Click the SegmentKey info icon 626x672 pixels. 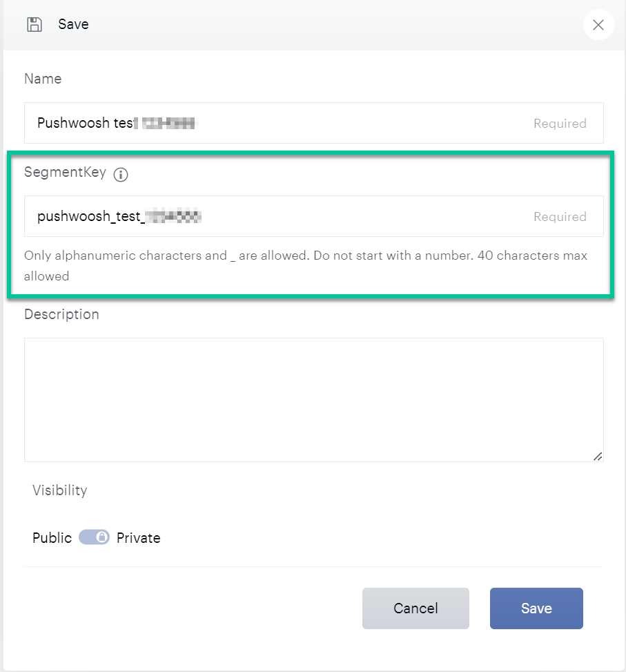click(x=121, y=175)
